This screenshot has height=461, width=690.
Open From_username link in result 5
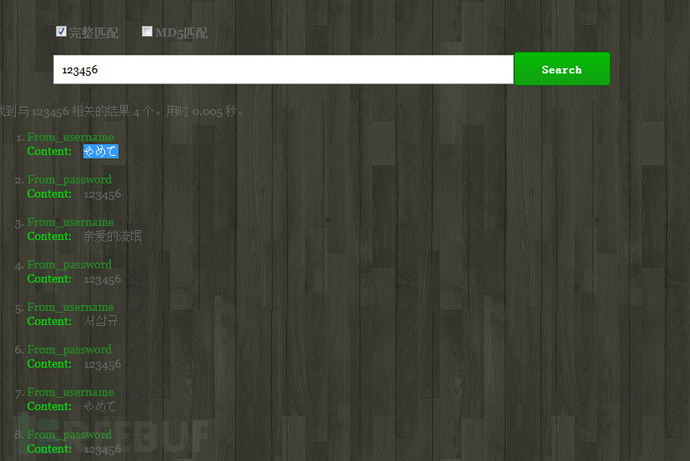point(70,307)
